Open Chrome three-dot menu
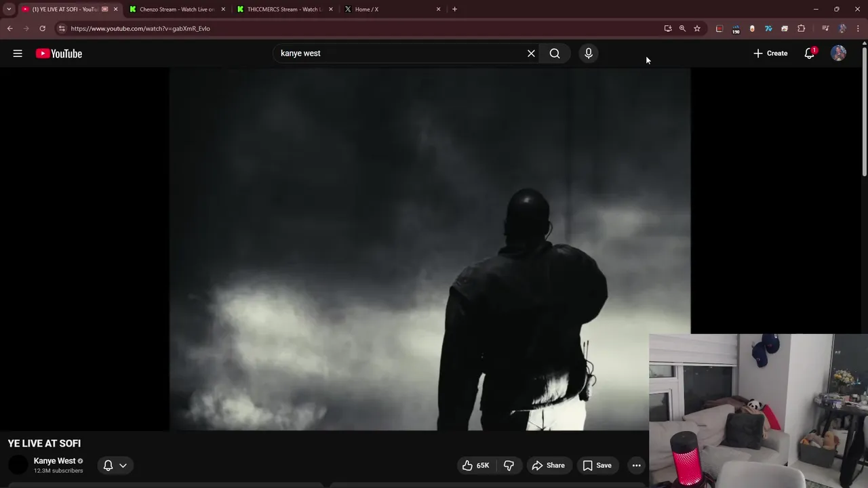Viewport: 868px width, 488px height. [859, 28]
